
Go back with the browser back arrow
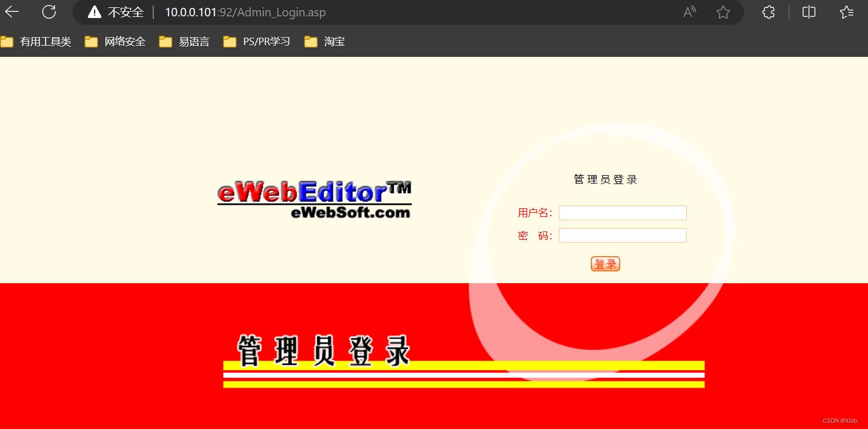pos(11,12)
